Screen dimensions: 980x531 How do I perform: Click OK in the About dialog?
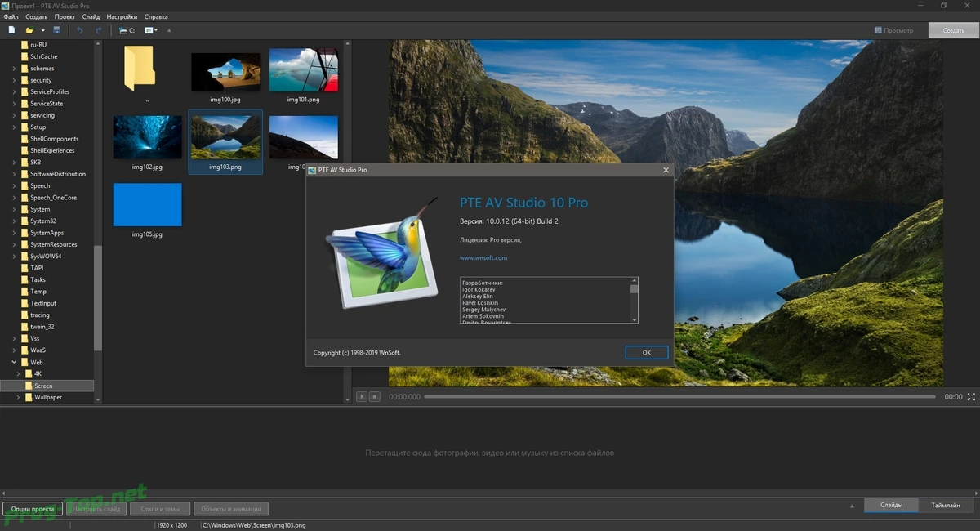pyautogui.click(x=646, y=352)
